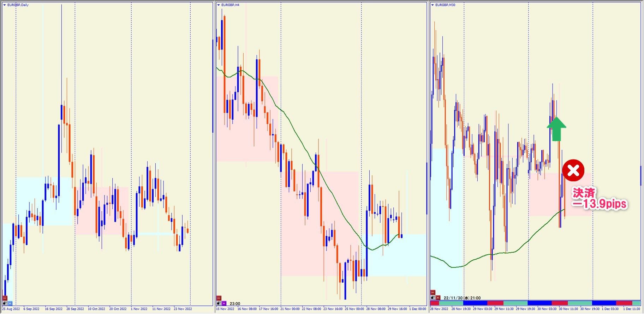This screenshot has height=314, width=644.
Task: Collapse panel with red minus in Daily chart
Action: [x=5, y=298]
